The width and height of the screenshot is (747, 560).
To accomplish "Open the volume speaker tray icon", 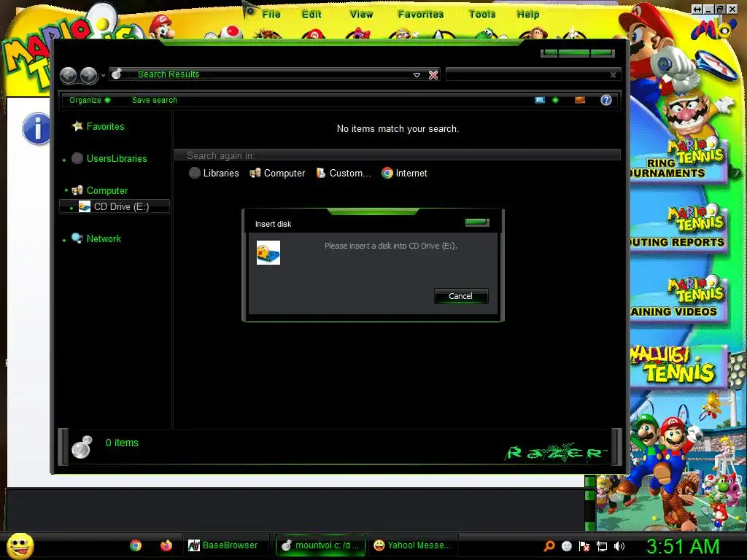I will pos(619,546).
